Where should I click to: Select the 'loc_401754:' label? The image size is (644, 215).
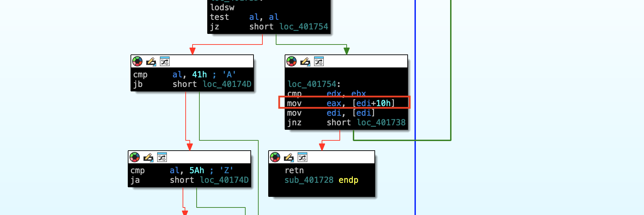point(314,84)
